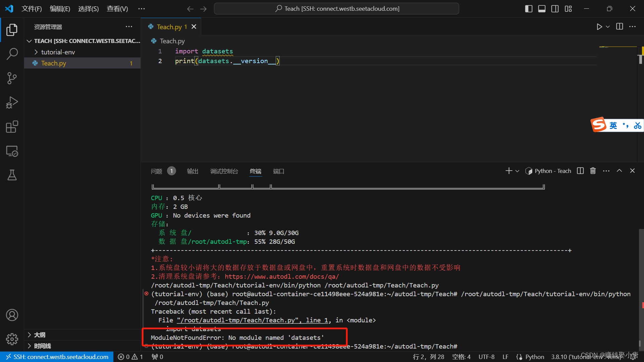Open the 编辑(E) menu
Viewport: 644px width, 362px height.
point(60,9)
